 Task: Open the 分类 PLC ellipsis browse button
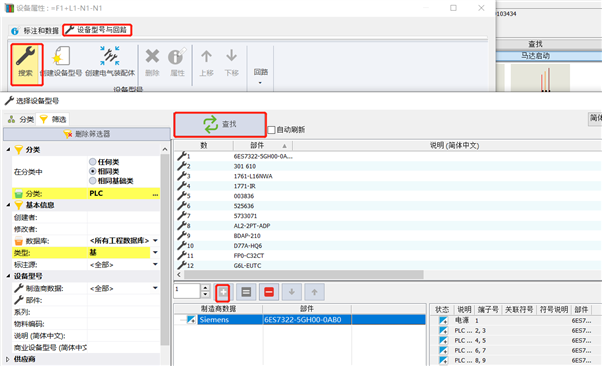tap(155, 194)
